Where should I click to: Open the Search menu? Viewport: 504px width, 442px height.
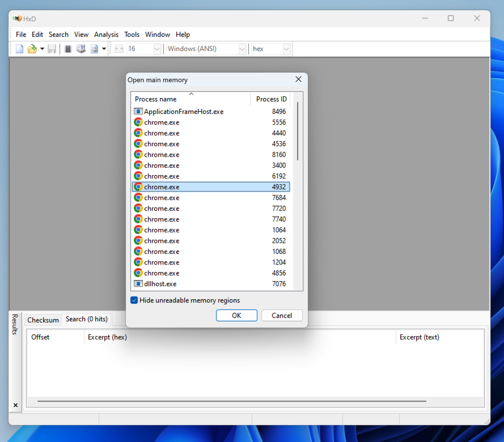click(58, 35)
